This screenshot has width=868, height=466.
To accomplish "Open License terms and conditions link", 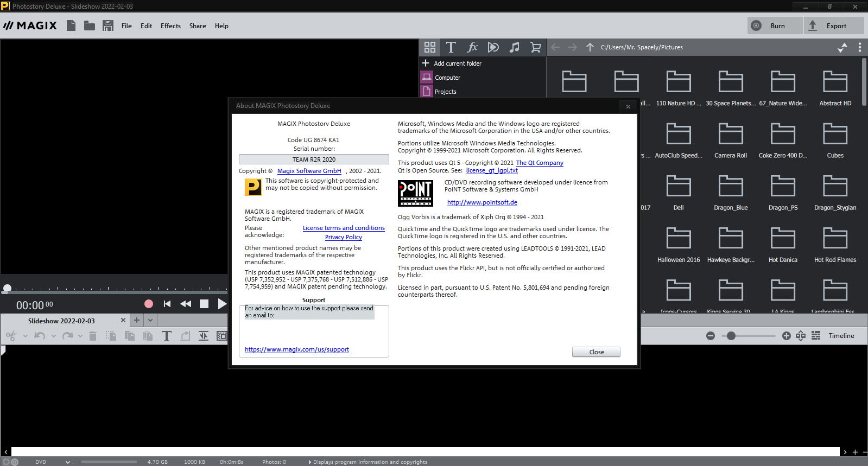I will (344, 228).
